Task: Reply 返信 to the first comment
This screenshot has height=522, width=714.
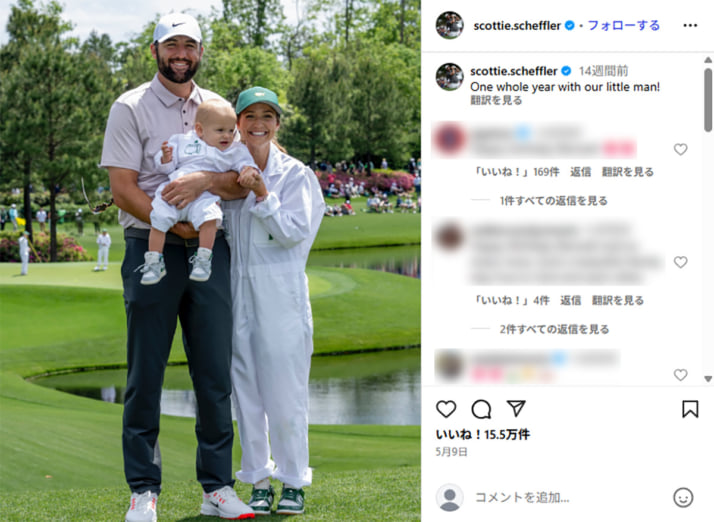Action: (x=580, y=172)
